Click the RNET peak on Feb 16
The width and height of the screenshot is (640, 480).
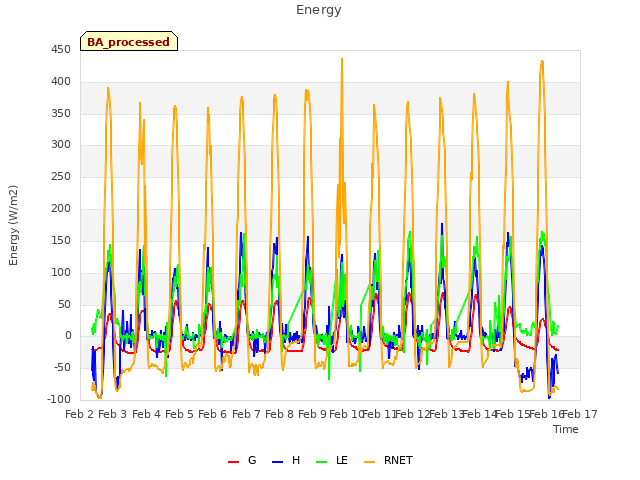click(542, 62)
